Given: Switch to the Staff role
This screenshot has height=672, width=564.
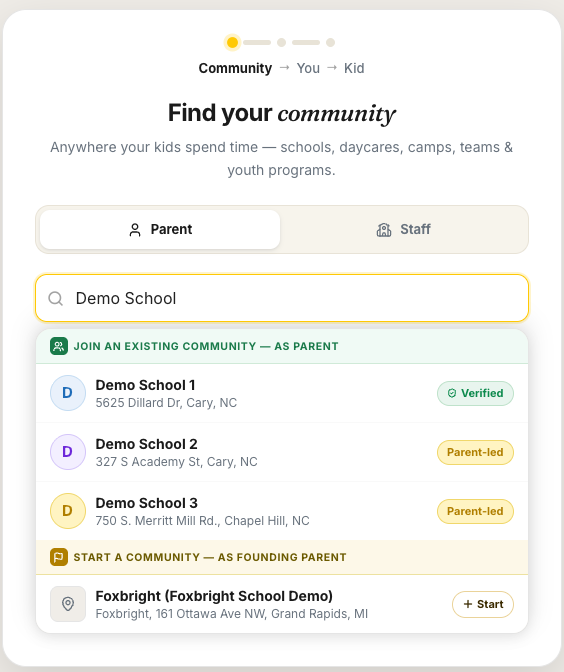Looking at the screenshot, I should (403, 229).
